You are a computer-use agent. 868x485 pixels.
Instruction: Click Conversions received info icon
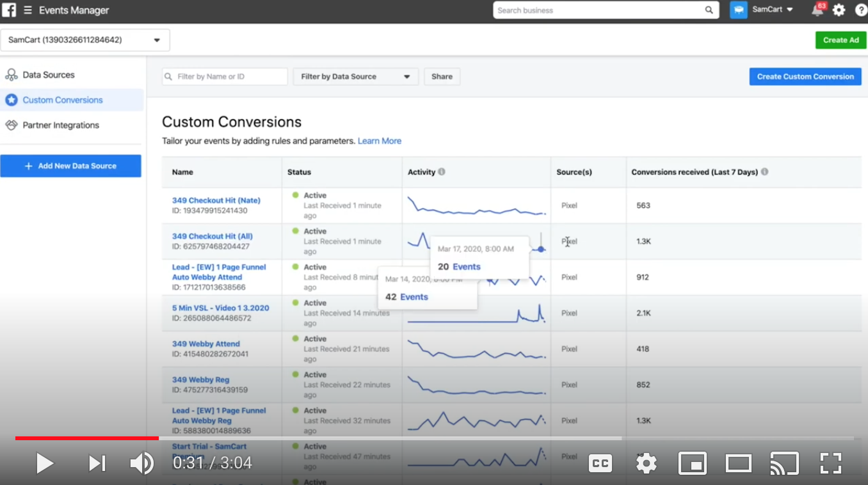(765, 172)
